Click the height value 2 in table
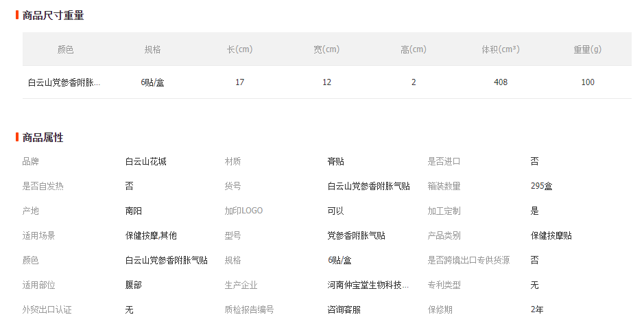Viewport: 644px width, 328px height. point(414,82)
